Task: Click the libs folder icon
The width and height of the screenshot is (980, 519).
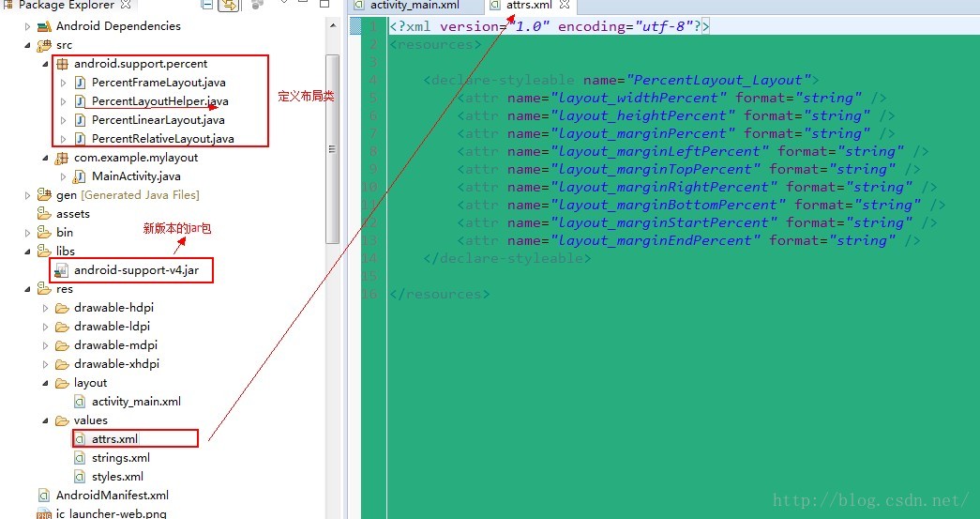Action: 44,251
